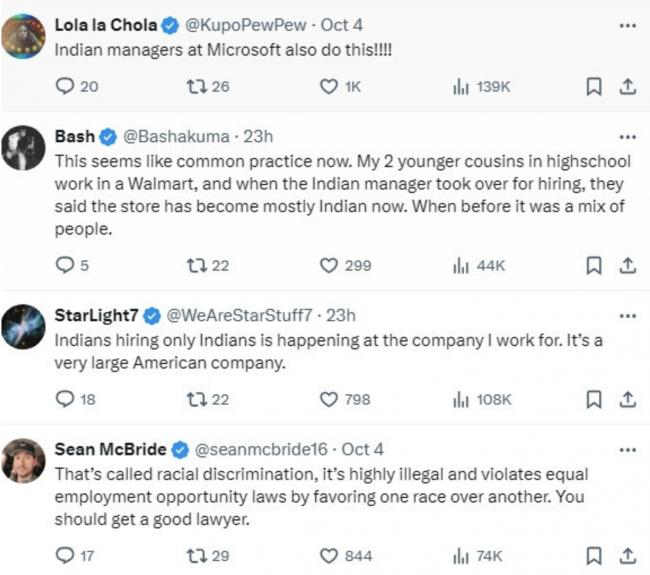Like Sean McBride's tweet
This screenshot has height=575, width=650.
(x=328, y=555)
